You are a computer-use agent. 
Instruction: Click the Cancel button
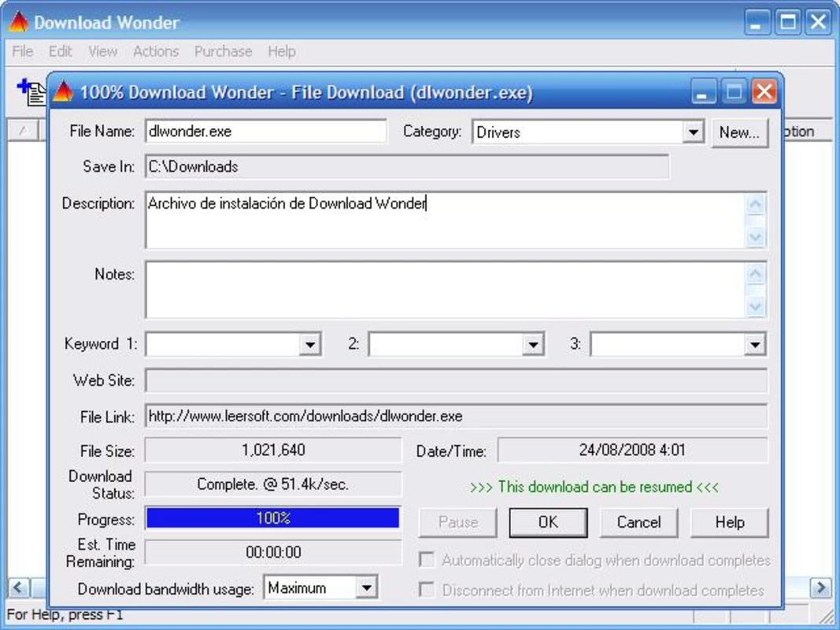[638, 522]
